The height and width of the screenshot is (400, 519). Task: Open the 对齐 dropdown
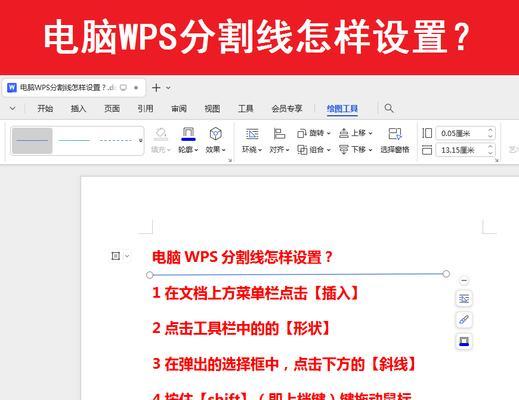[x=279, y=150]
